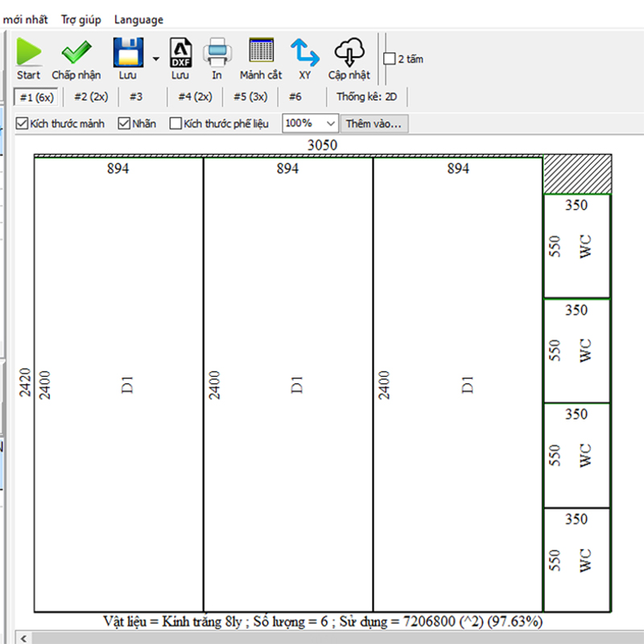The height and width of the screenshot is (644, 644).
Task: Print layout using the In printer icon
Action: [217, 53]
